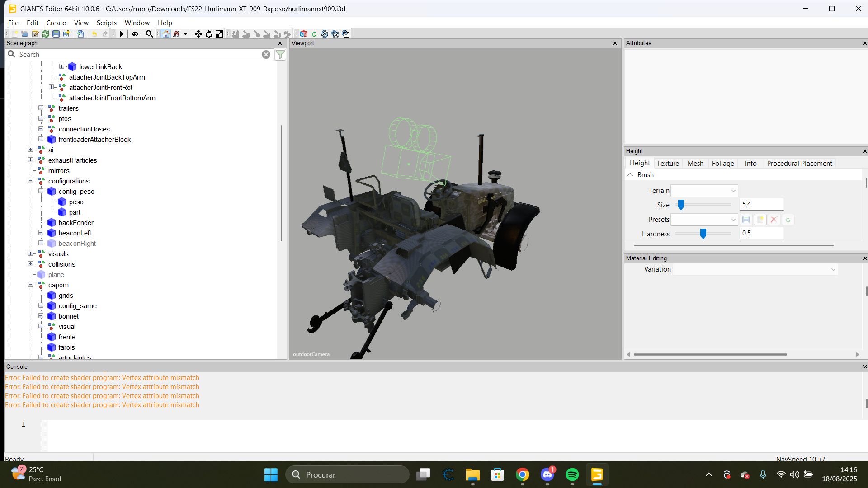Select the Rotate tool icon
Image resolution: width=868 pixels, height=488 pixels.
(209, 34)
